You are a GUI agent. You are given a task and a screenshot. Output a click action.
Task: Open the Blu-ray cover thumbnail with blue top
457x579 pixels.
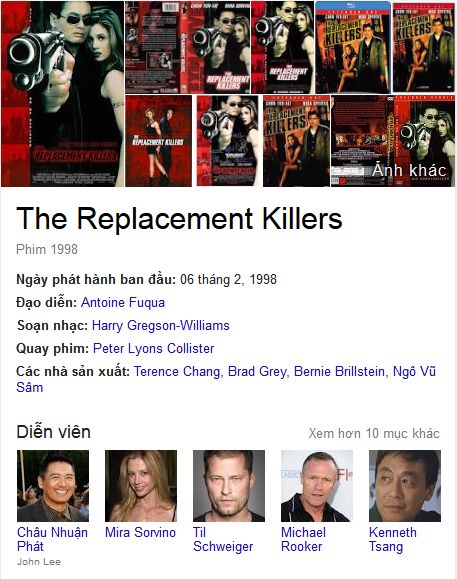pyautogui.click(x=353, y=47)
